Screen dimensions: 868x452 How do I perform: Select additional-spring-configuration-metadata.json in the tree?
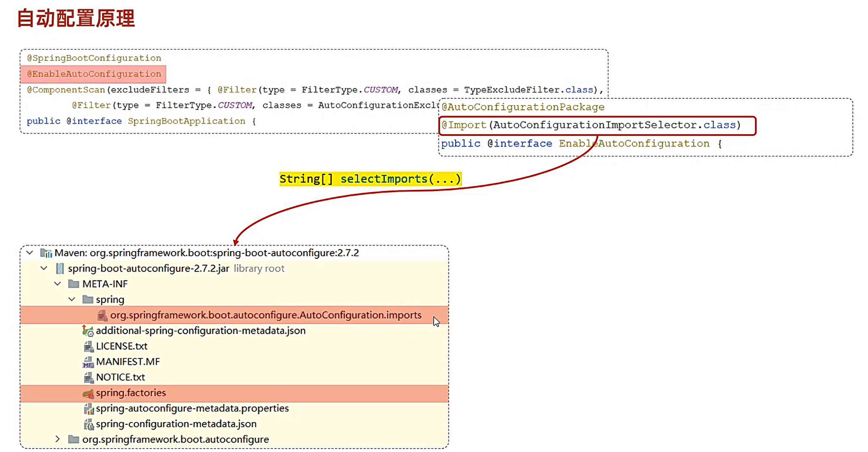point(201,331)
